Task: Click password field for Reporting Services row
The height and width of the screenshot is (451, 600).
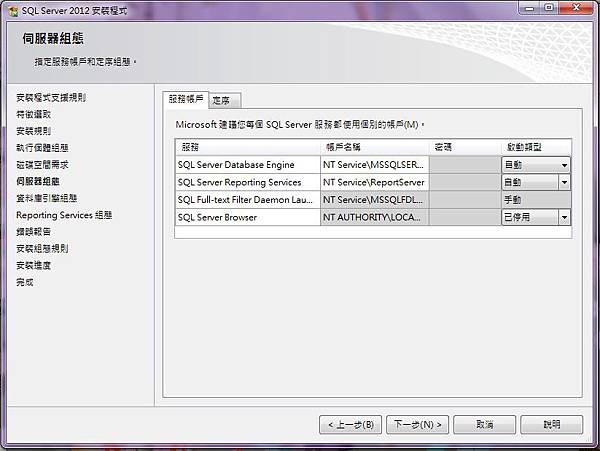Action: pos(465,182)
